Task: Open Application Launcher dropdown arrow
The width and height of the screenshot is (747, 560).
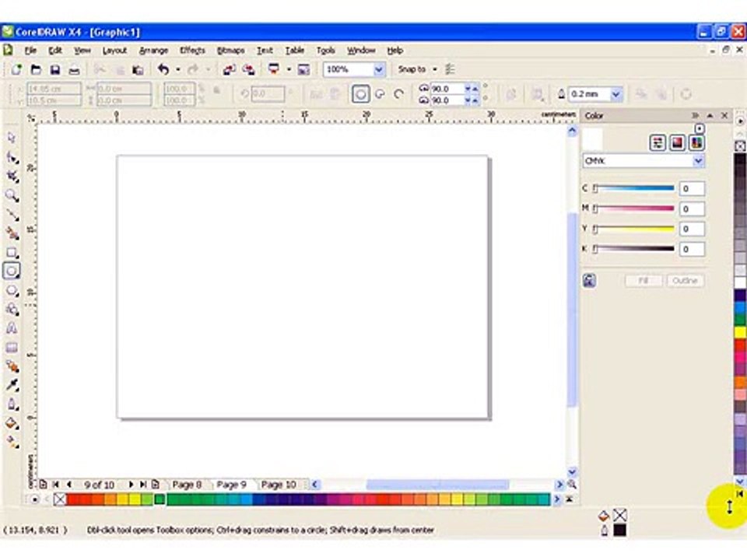Action: pos(289,69)
